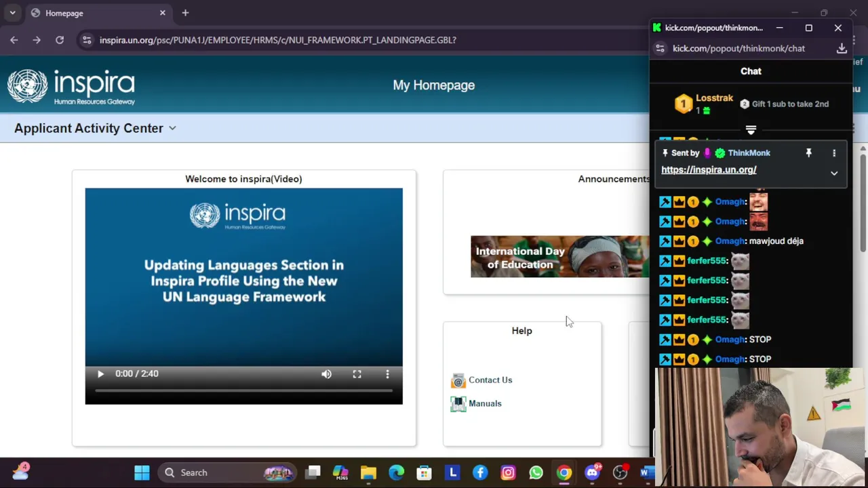Click Gift 1 sub to take 2nd
Image resolution: width=868 pixels, height=488 pixels.
(x=784, y=104)
